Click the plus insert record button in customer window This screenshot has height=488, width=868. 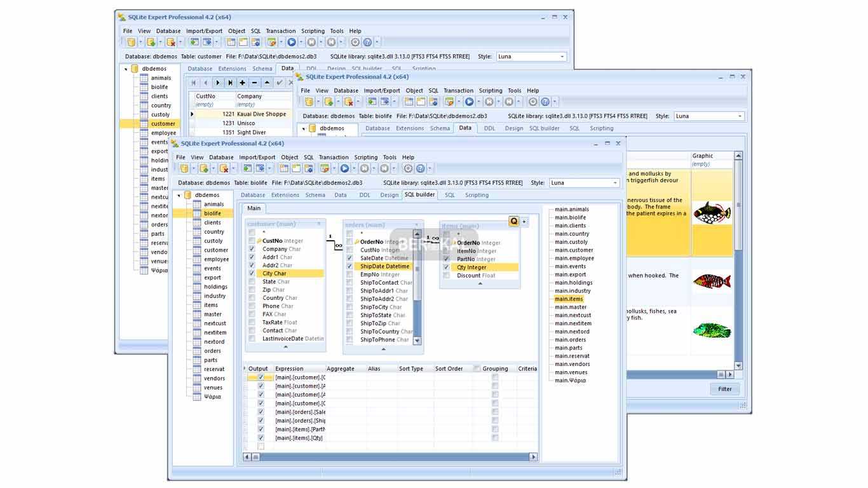tap(242, 83)
